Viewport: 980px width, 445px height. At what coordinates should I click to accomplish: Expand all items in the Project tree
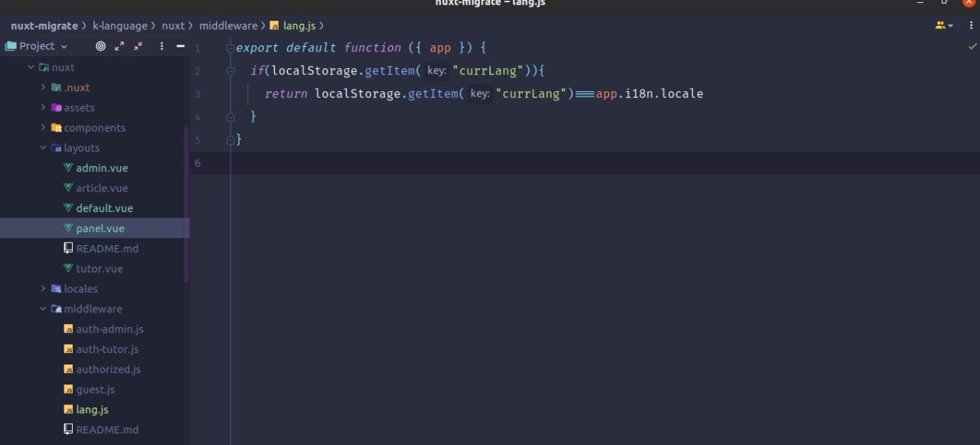pos(119,46)
